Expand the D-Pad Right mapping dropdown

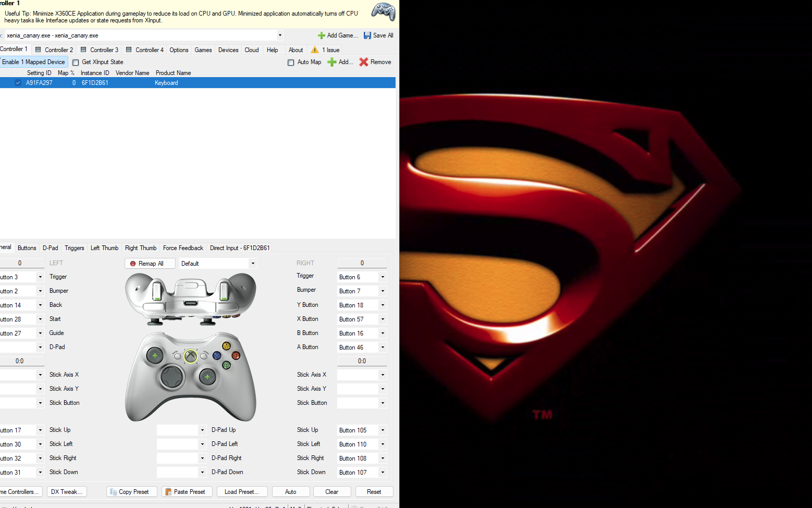click(x=202, y=459)
